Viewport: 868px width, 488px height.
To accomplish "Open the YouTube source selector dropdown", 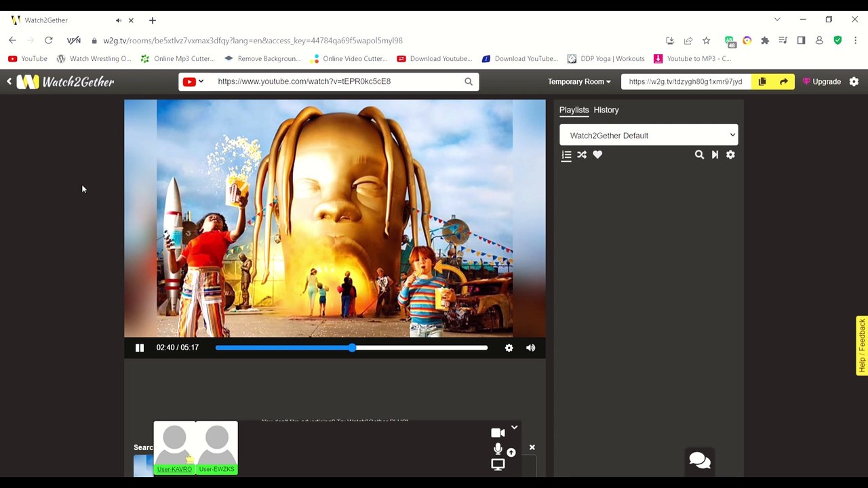I will click(193, 81).
